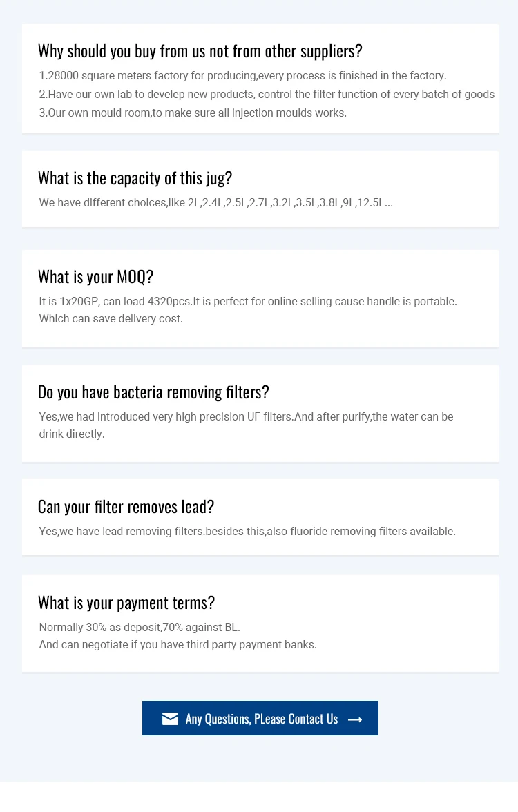Select the text about UF filters
This screenshot has height=812, width=518.
click(x=245, y=416)
